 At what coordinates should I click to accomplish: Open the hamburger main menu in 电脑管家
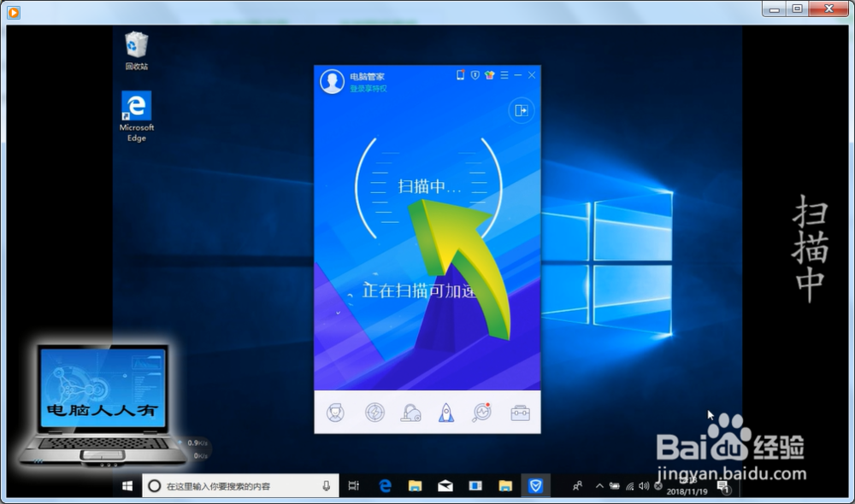(x=504, y=75)
